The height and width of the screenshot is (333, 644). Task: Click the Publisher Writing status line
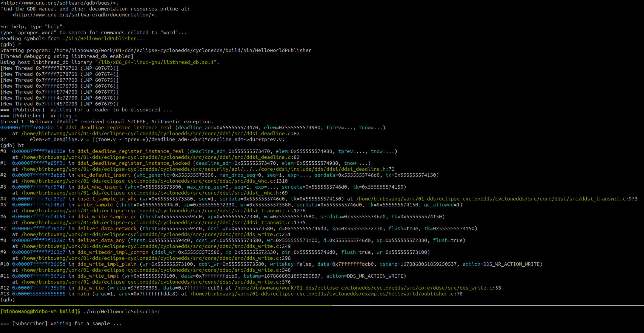tap(38, 115)
